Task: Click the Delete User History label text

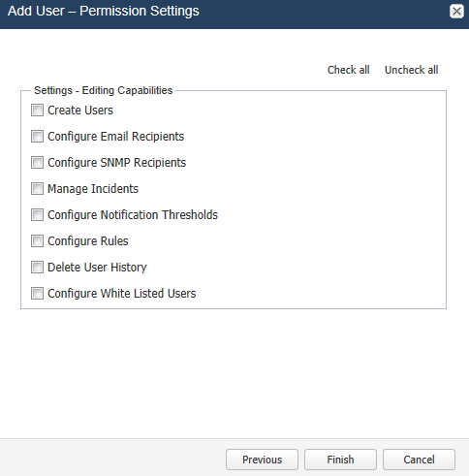Action: point(97,268)
